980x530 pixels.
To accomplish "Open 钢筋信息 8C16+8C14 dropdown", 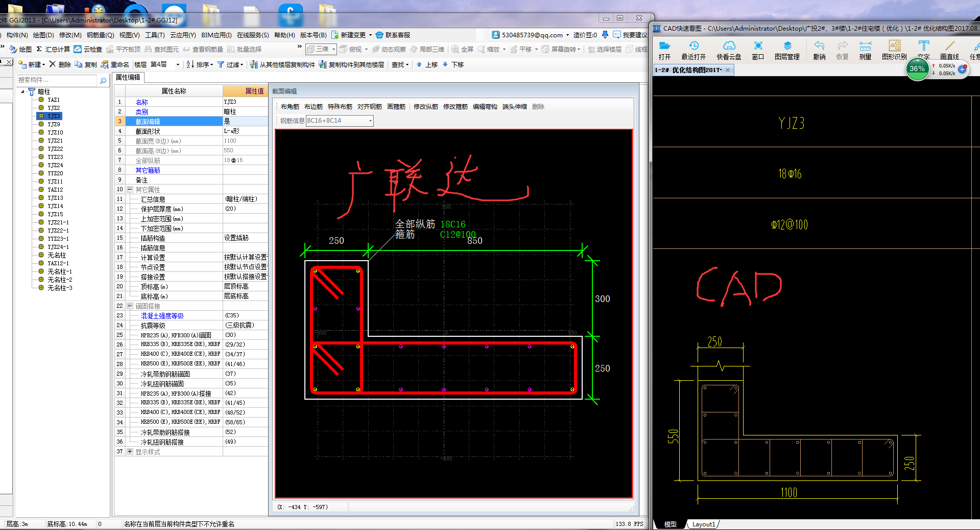I will click(370, 121).
